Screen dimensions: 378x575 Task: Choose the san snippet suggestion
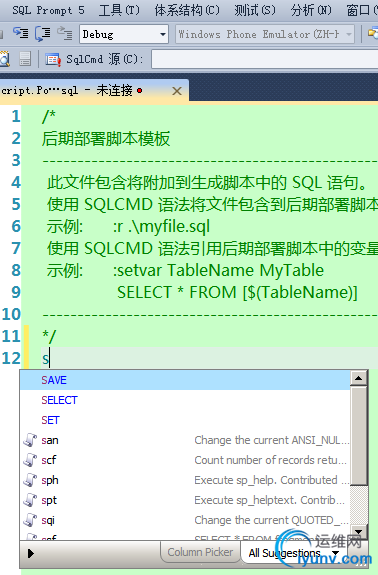pos(185,440)
